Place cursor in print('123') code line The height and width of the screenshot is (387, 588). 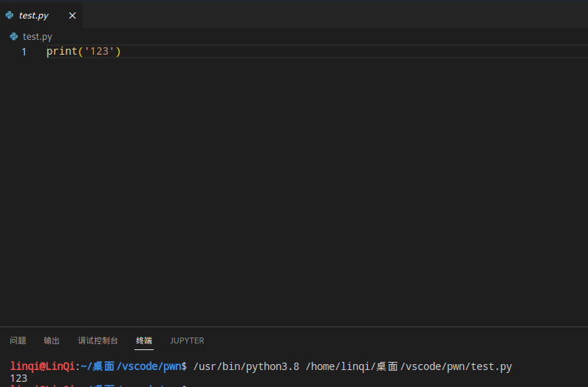coord(83,51)
